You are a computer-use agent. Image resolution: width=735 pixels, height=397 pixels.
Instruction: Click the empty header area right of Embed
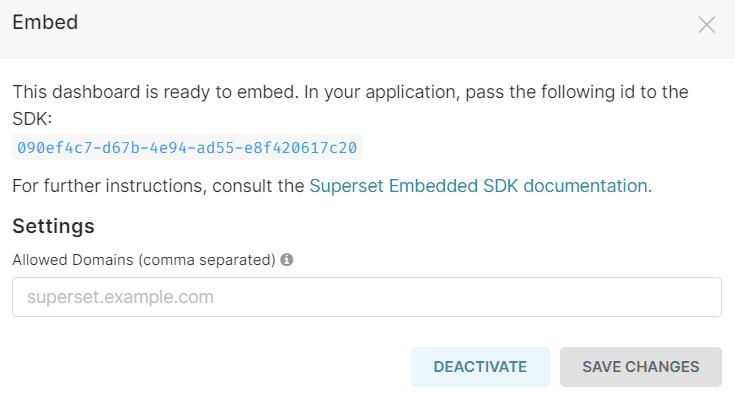click(x=384, y=23)
